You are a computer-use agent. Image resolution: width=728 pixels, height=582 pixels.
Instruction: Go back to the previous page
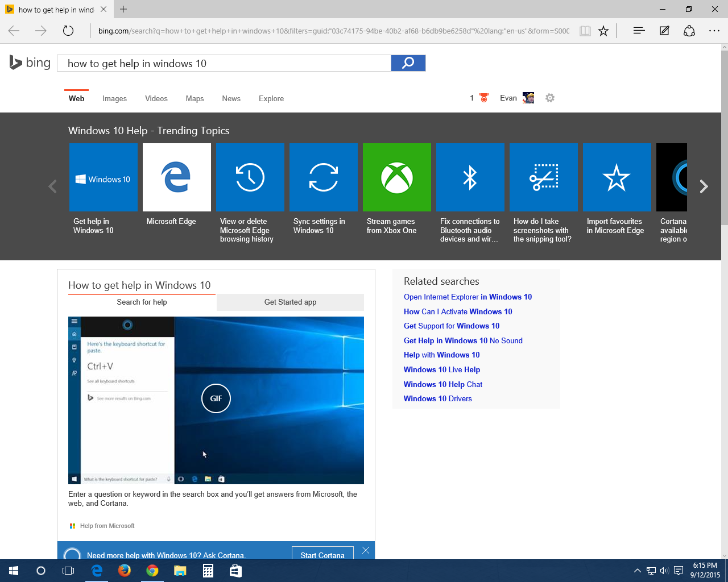(14, 31)
